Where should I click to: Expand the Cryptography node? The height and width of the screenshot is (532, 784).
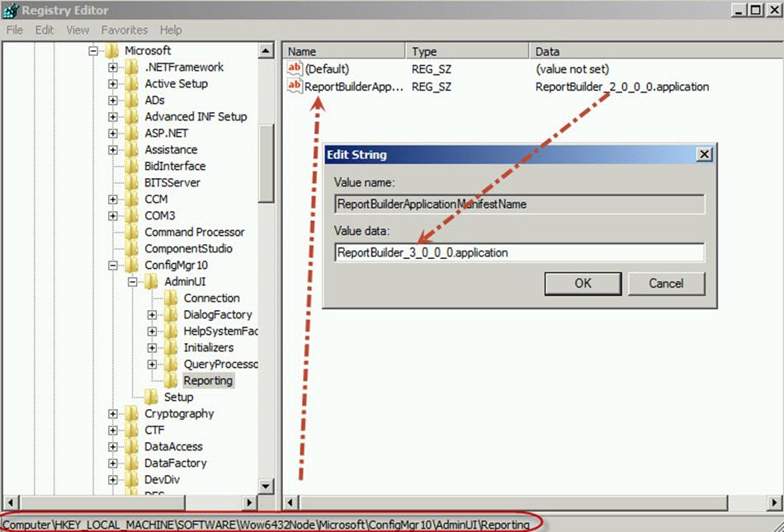113,413
